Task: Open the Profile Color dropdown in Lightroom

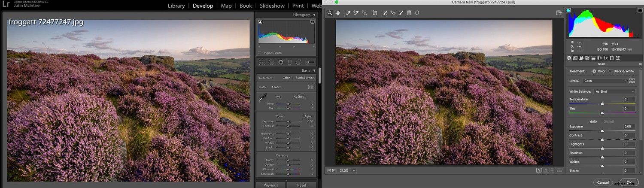Action: point(276,87)
